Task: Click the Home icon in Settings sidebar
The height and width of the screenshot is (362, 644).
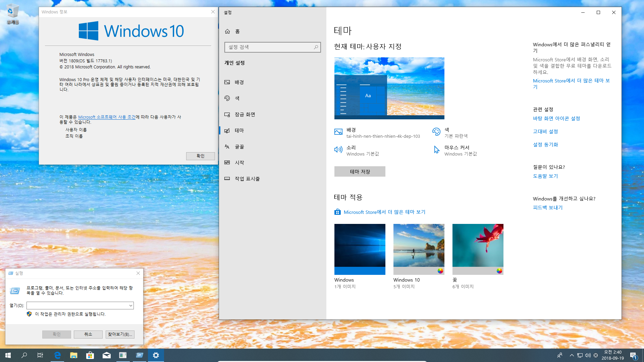Action: click(x=227, y=31)
